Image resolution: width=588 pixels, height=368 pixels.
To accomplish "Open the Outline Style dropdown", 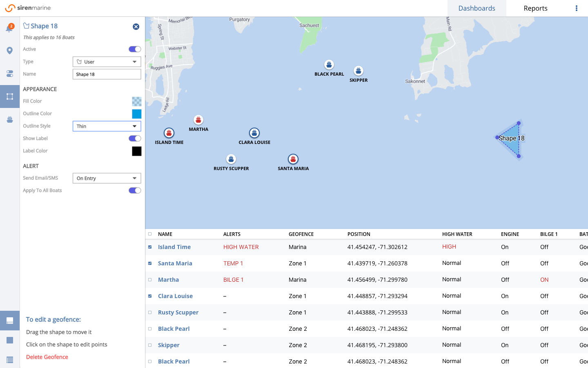I will point(107,126).
